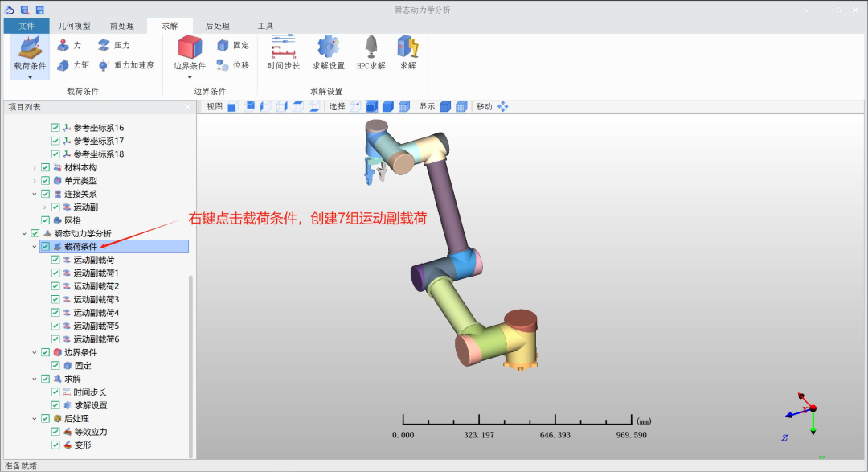Image resolution: width=868 pixels, height=472 pixels.
Task: Select 运动副载荷5 tree item
Action: tap(96, 326)
